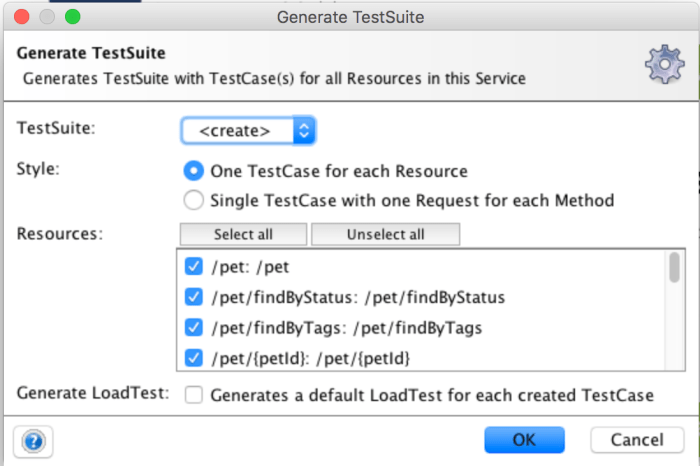This screenshot has width=700, height=466.
Task: Click the settings gear icon in header
Action: coord(664,64)
